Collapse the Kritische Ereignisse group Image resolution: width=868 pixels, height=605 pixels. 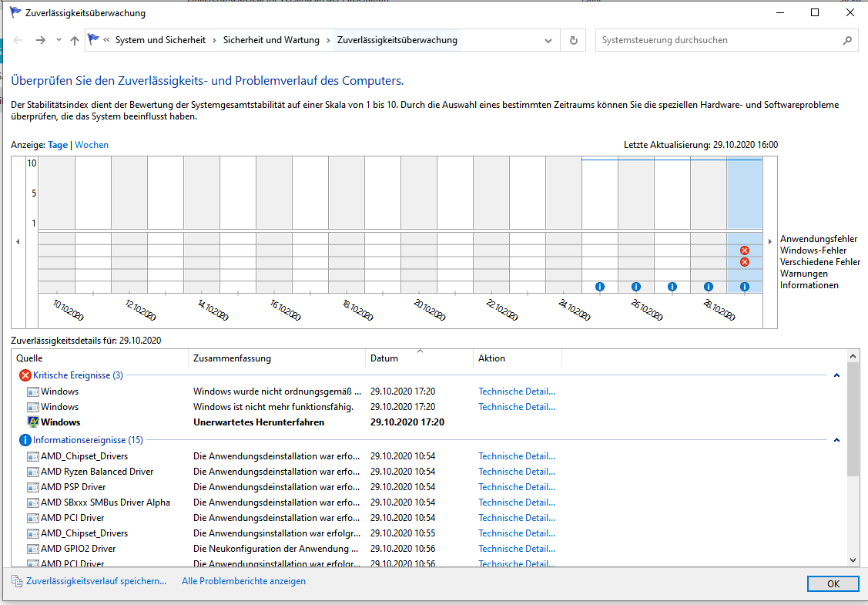836,375
